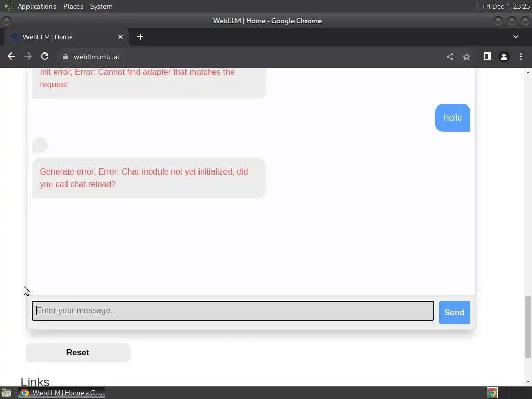Reload the WebLLM page
Image resolution: width=532 pixels, height=399 pixels.
45,56
